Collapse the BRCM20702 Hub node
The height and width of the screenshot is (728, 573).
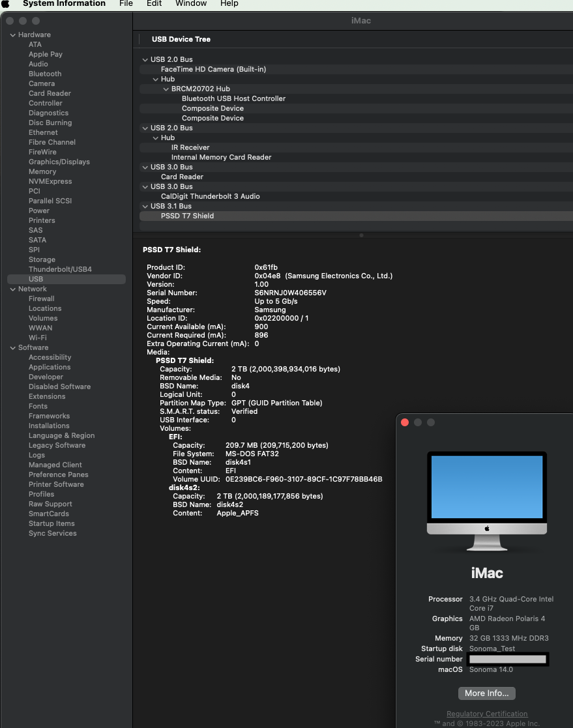click(166, 89)
